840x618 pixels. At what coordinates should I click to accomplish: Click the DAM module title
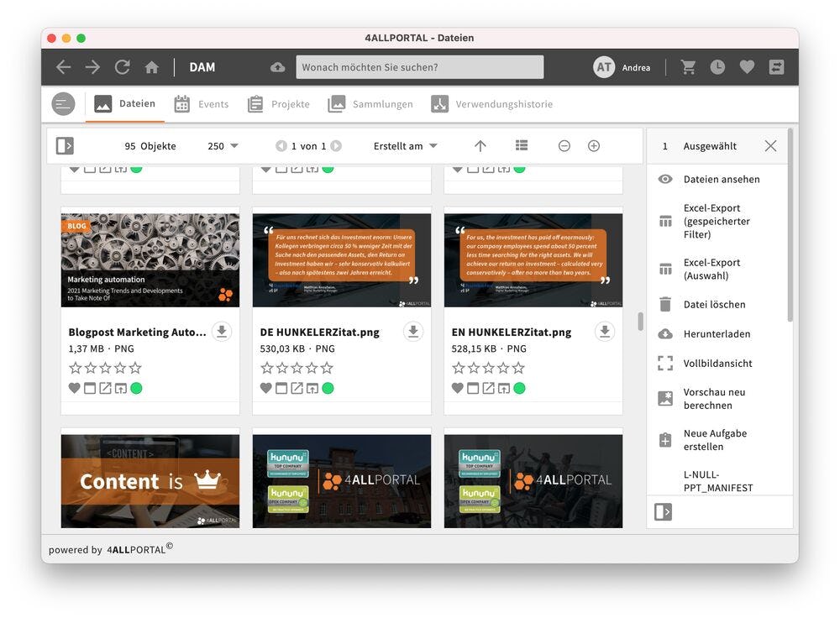202,67
